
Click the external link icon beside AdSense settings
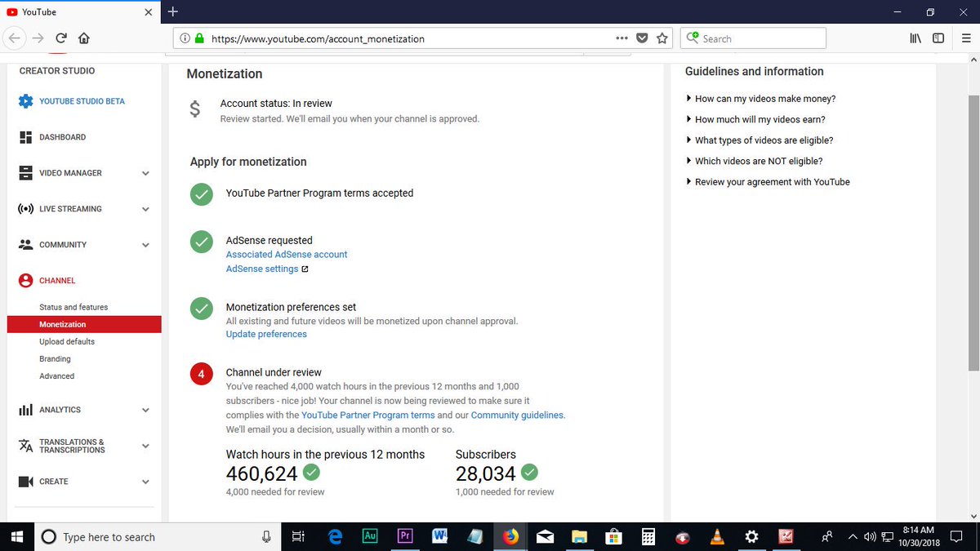coord(305,269)
